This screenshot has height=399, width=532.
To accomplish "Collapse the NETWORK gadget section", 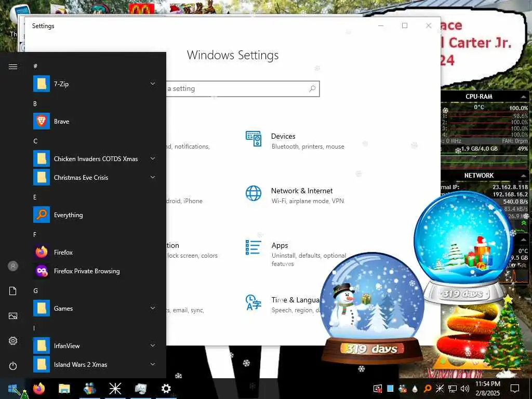I will click(524, 176).
